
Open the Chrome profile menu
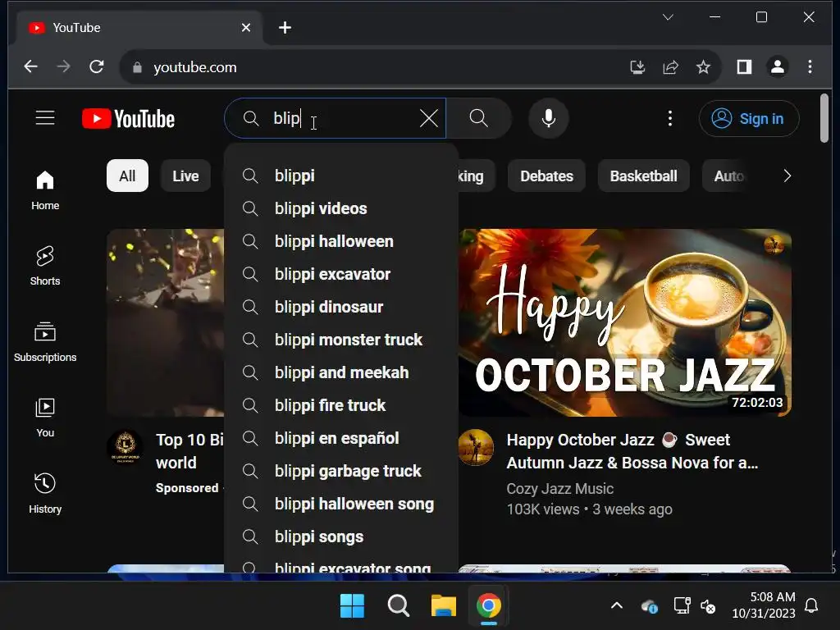(x=778, y=67)
